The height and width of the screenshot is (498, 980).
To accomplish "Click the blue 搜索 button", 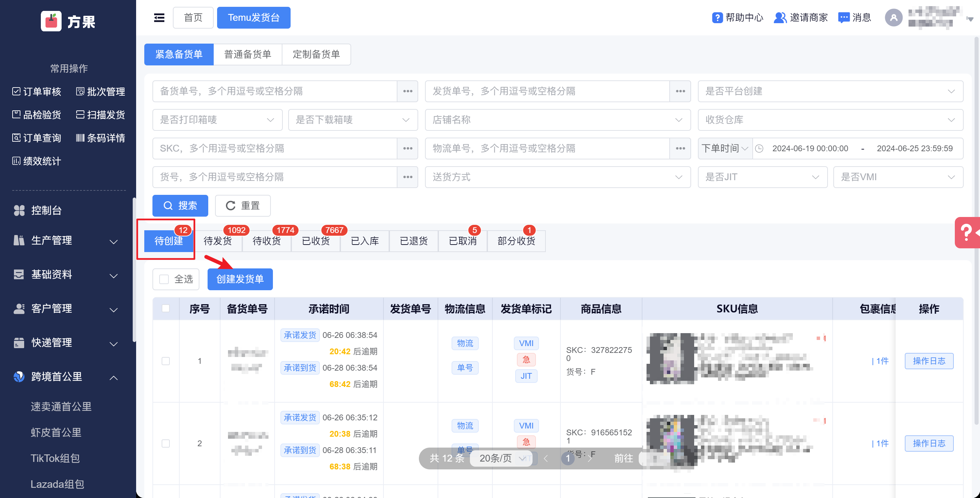I will coord(180,206).
